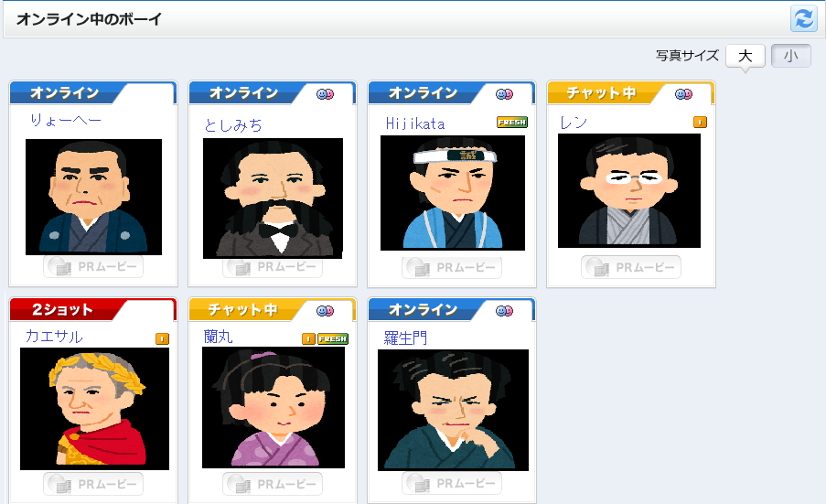Click the FRESH badge next to 蘭丸
826x504 pixels.
click(333, 338)
